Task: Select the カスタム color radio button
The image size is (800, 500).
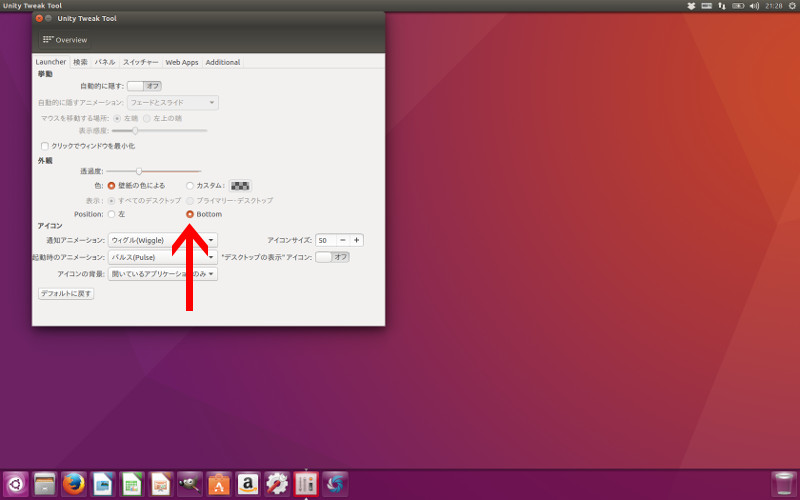Action: pyautogui.click(x=190, y=186)
